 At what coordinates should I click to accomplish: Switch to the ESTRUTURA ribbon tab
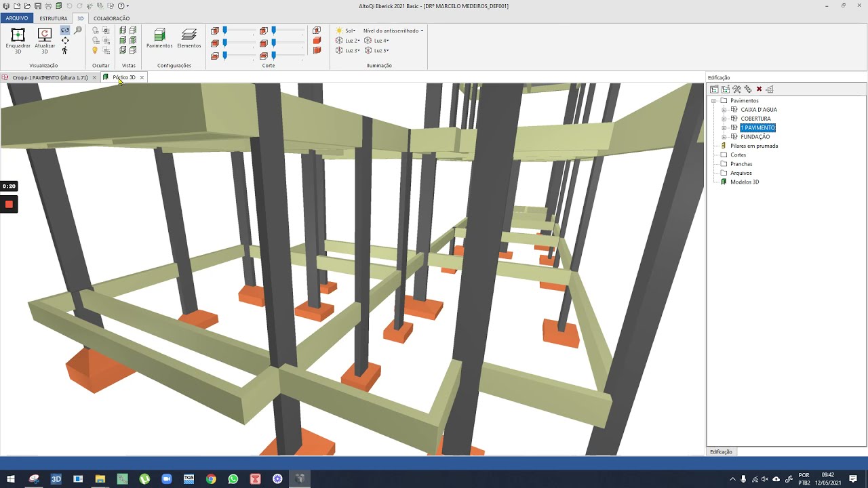tap(53, 18)
